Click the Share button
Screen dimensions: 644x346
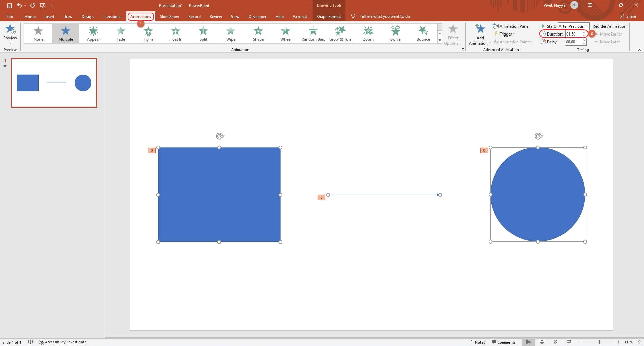click(x=628, y=16)
